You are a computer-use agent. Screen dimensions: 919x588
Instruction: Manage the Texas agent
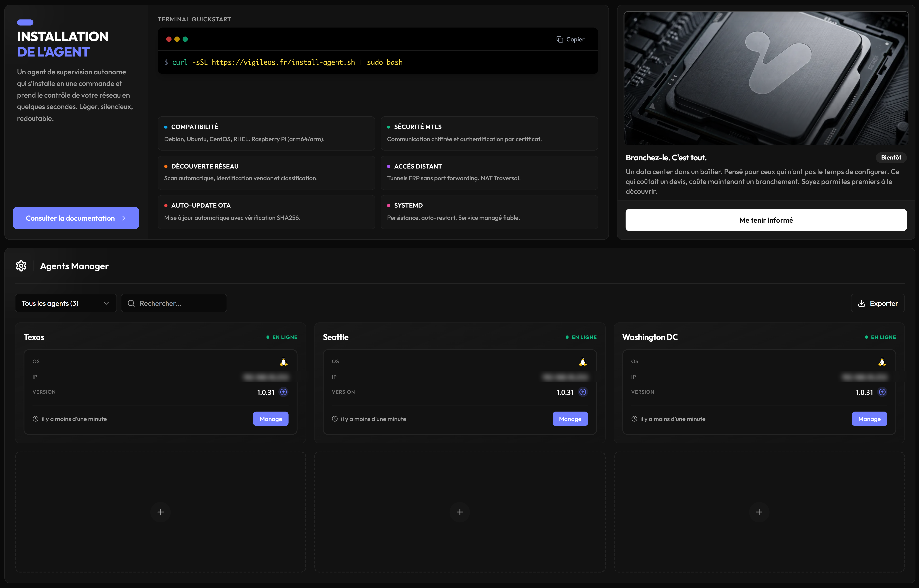coord(271,419)
